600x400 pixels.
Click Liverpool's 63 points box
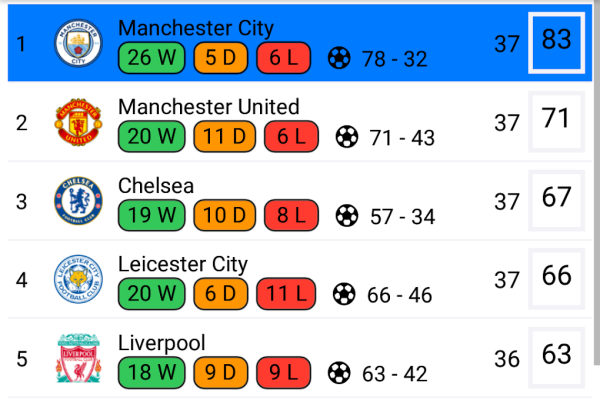point(556,357)
